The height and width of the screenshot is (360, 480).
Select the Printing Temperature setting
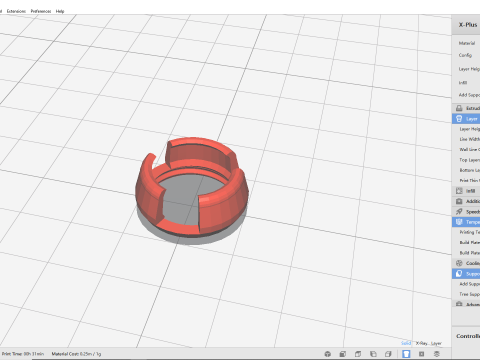click(470, 232)
